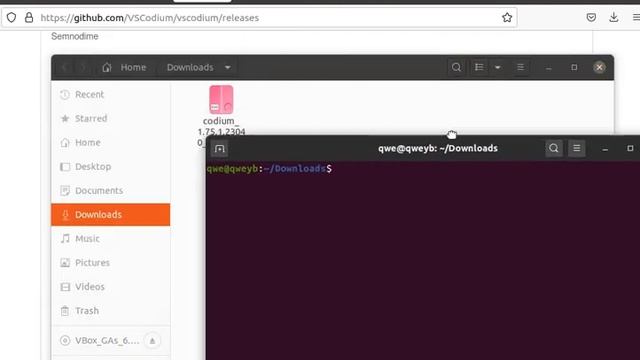Open Pictures in the Files sidebar
The width and height of the screenshot is (640, 360).
pos(111,263)
